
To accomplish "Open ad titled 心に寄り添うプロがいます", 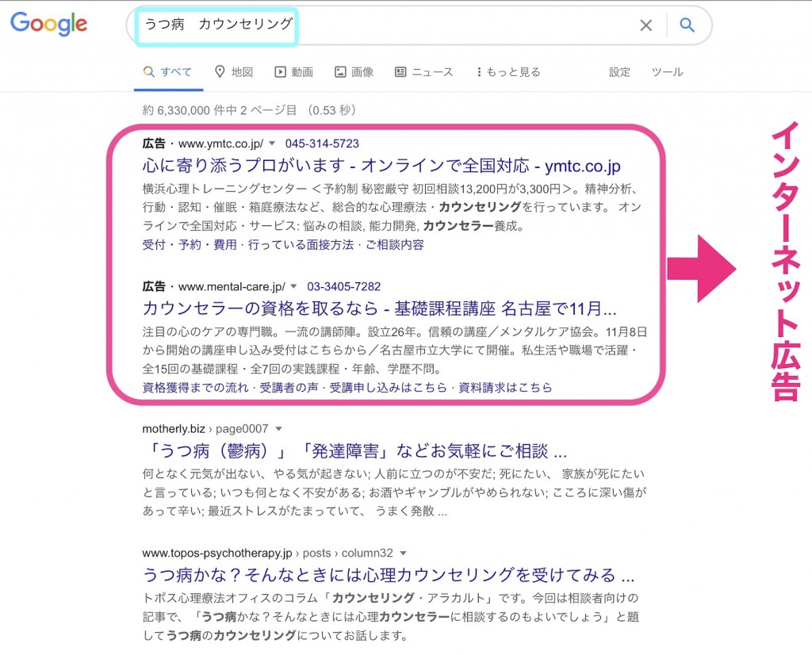I will pos(381,166).
